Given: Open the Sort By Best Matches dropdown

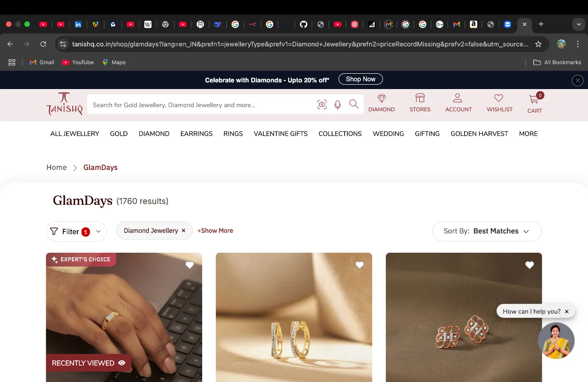Looking at the screenshot, I should (x=487, y=231).
